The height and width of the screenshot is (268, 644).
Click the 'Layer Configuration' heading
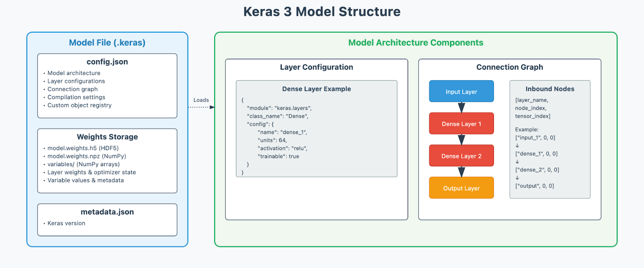click(316, 67)
